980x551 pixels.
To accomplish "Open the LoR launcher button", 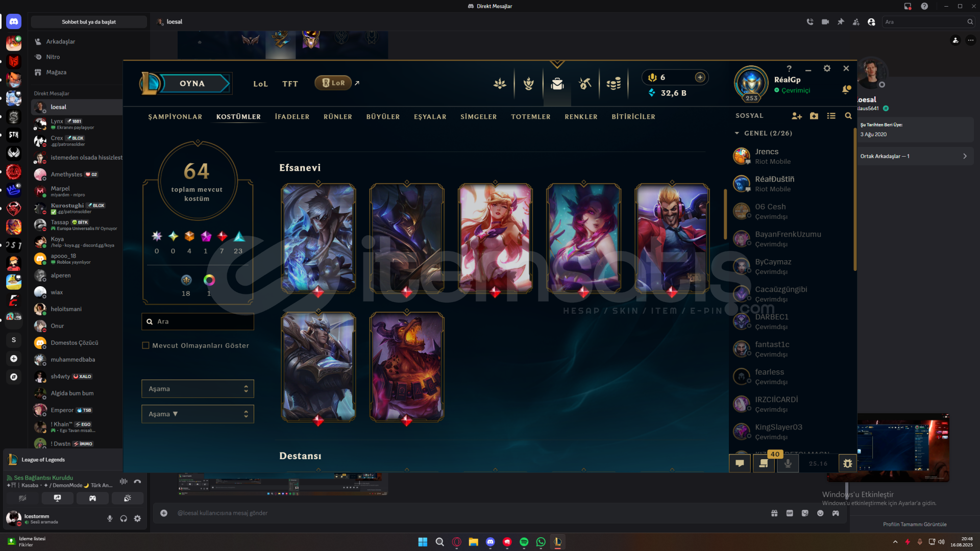I will pos(333,83).
